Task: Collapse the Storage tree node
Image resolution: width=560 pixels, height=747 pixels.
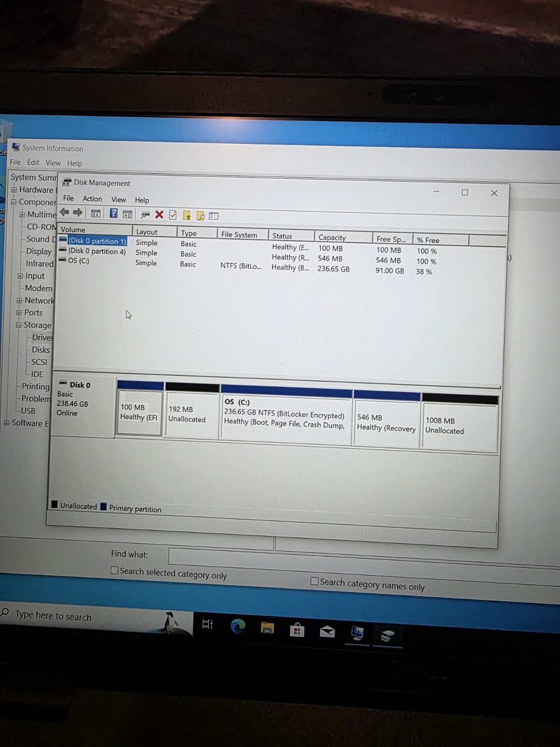Action: (x=19, y=325)
